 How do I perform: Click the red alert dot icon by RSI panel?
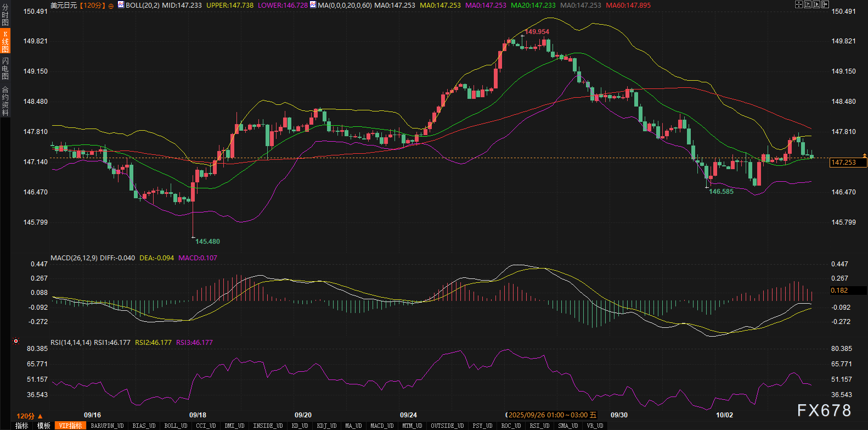(x=16, y=341)
